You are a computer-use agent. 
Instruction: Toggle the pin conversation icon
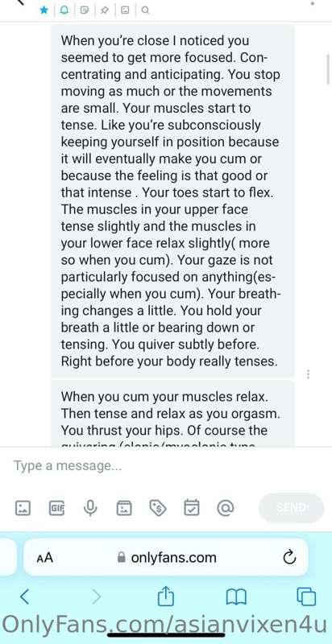[x=105, y=10]
